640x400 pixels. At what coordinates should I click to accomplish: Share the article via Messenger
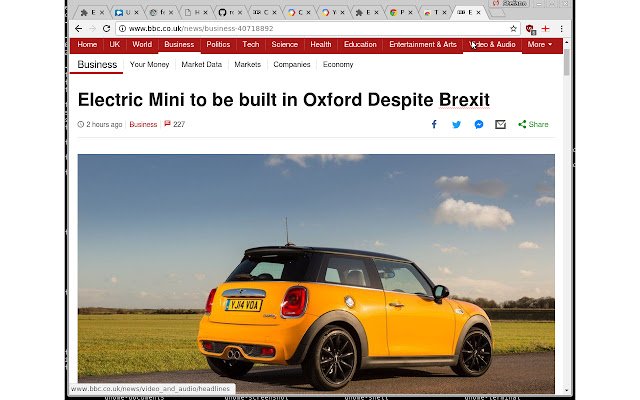pyautogui.click(x=479, y=124)
